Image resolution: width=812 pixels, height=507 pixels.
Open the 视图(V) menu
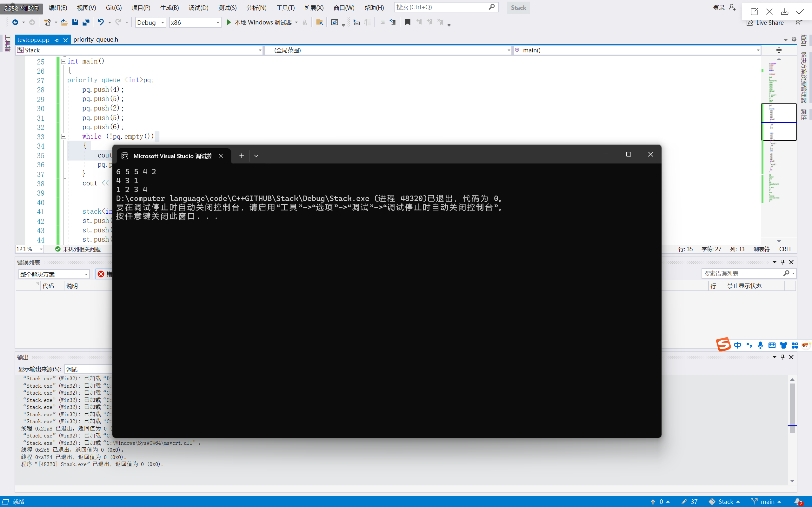(x=86, y=7)
